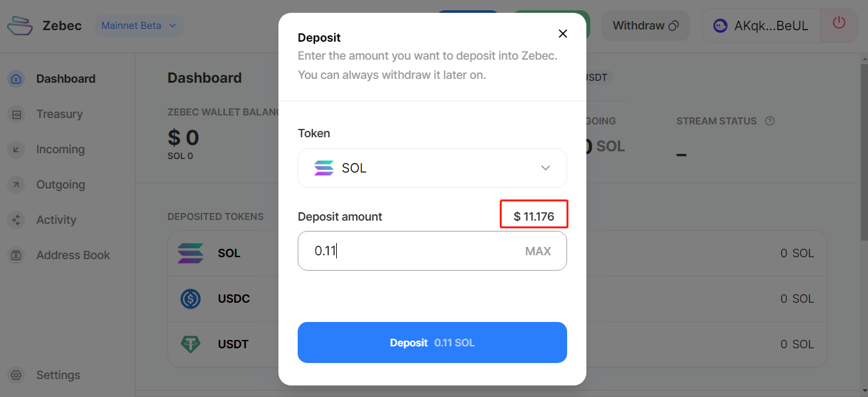Go to Incoming streams icon
Screen dimensions: 868x397
17,149
